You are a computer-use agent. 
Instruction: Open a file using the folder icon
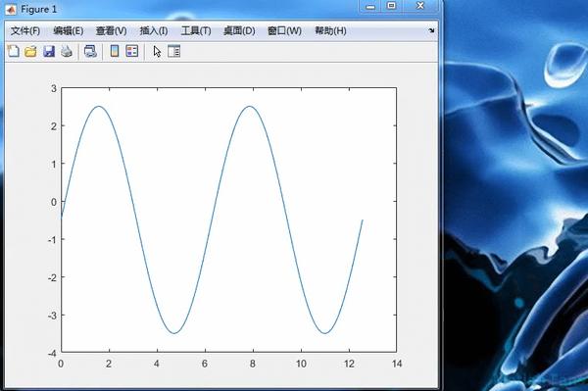tap(30, 51)
